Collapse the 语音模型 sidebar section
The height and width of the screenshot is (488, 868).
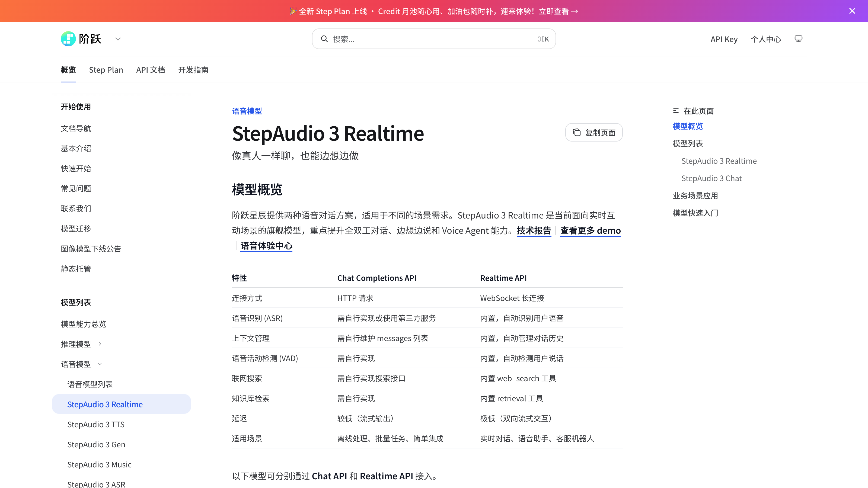click(81, 364)
